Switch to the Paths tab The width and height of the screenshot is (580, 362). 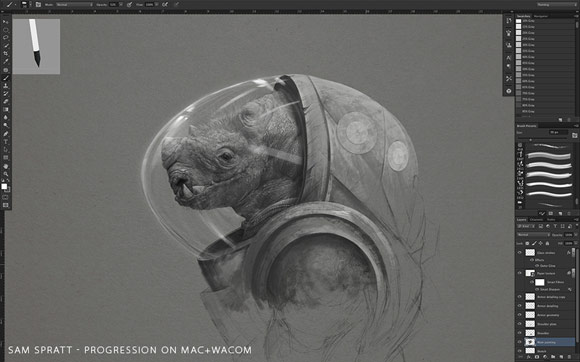pyautogui.click(x=551, y=220)
